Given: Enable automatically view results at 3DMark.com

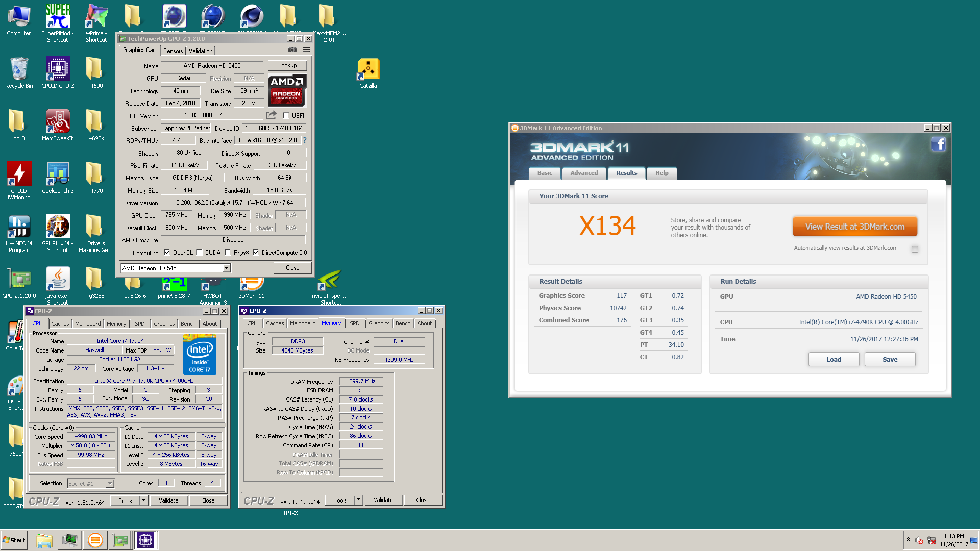Looking at the screenshot, I should tap(915, 249).
